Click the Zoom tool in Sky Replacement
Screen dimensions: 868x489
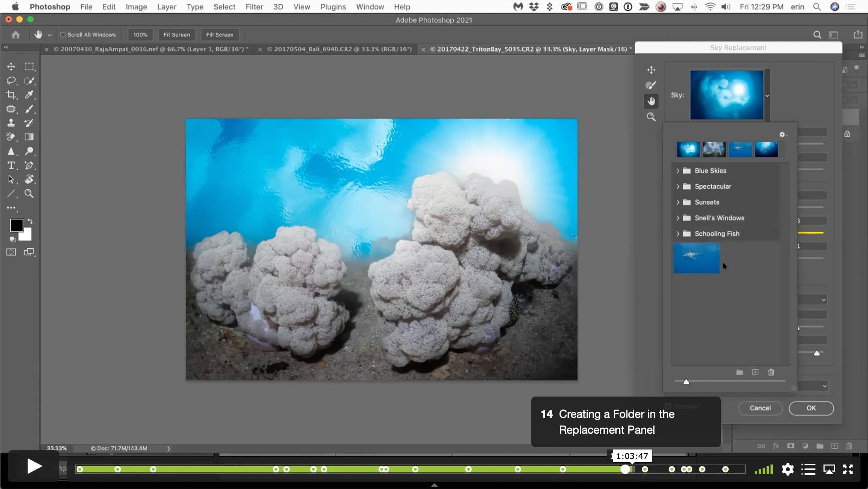click(x=651, y=117)
